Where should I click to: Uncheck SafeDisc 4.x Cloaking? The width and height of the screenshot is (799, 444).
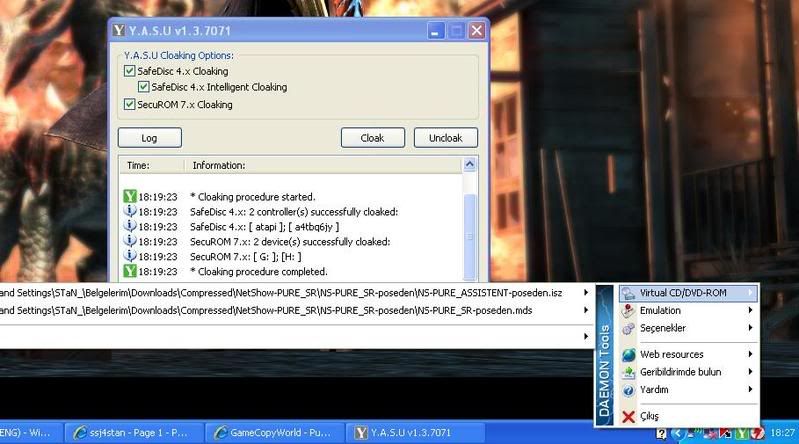coord(129,71)
